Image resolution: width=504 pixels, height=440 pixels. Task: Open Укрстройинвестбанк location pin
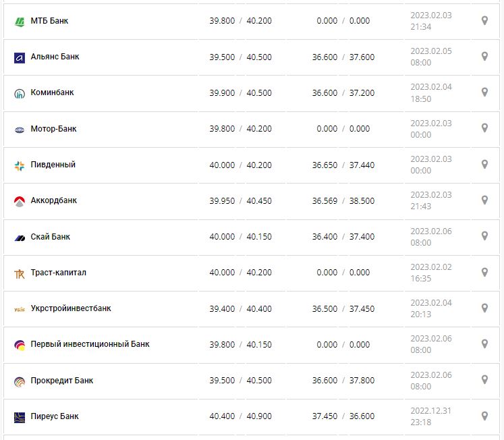pyautogui.click(x=484, y=308)
